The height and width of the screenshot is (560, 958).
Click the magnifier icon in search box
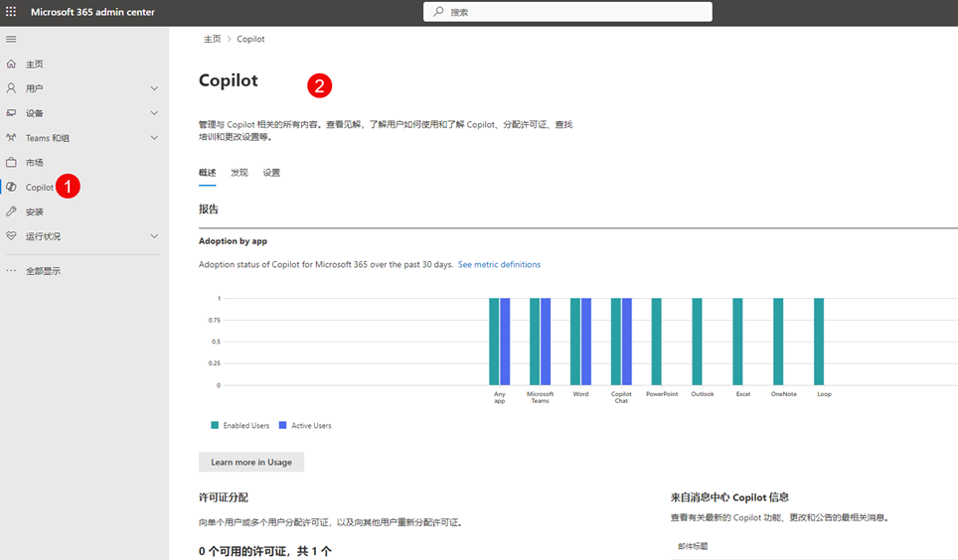[438, 12]
